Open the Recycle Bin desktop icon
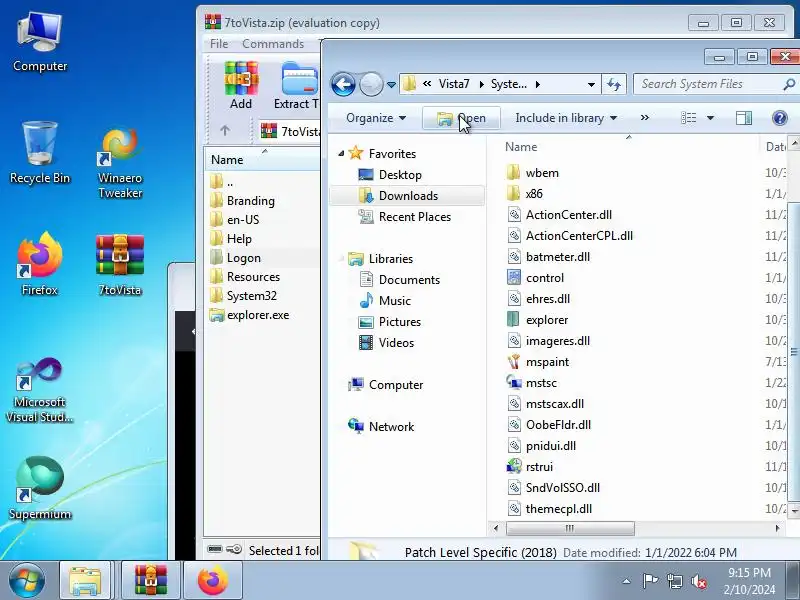 click(40, 152)
